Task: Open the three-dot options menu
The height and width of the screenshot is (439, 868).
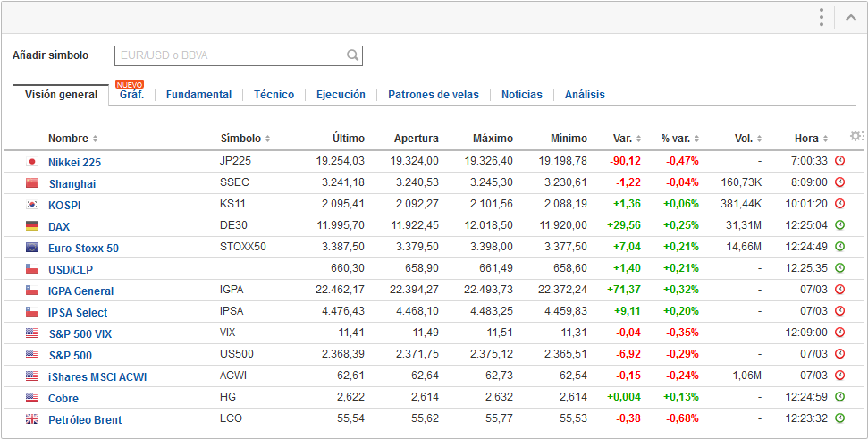Action: tap(821, 17)
